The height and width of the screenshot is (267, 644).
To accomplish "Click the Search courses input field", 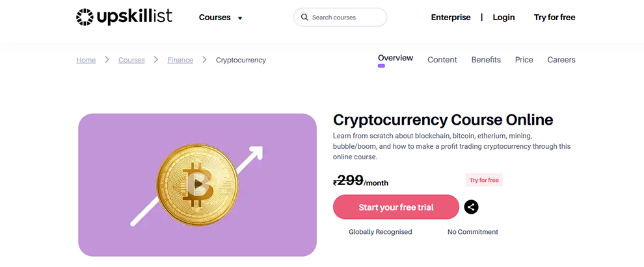I will tap(345, 18).
